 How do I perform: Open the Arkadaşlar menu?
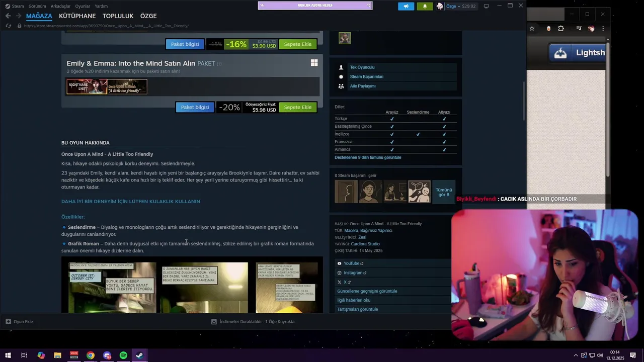point(61,6)
